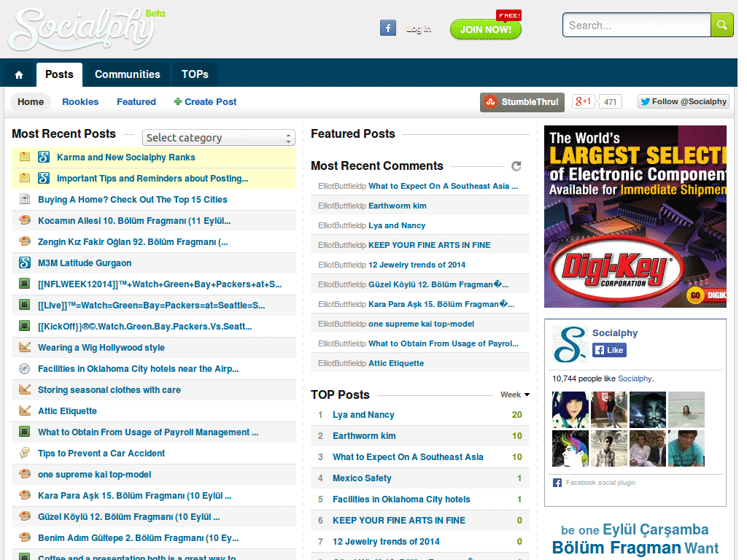The image size is (747, 560).
Task: Click the chat icon beside Tips to Prevent a Car Accident
Action: [25, 453]
